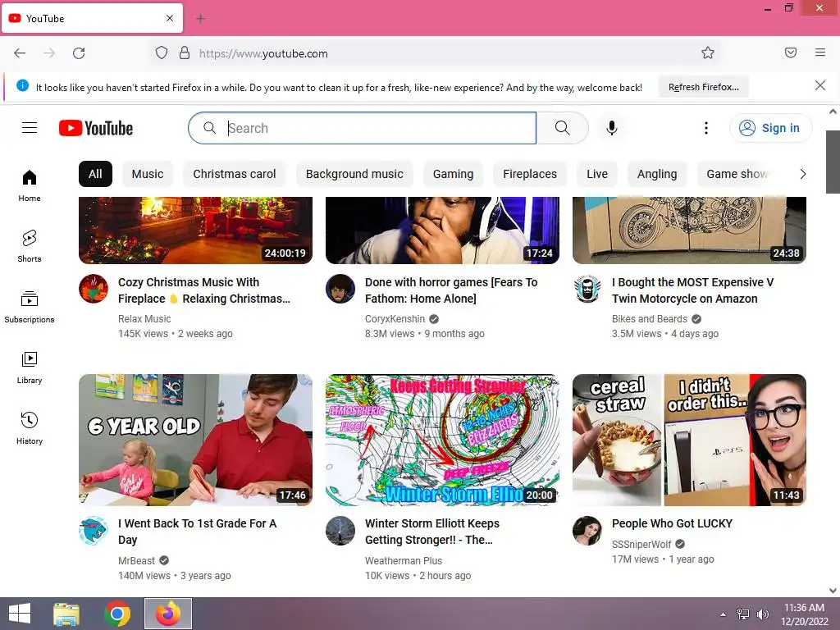Open History in the sidebar
Screen dimensions: 840x630
pos(30,428)
